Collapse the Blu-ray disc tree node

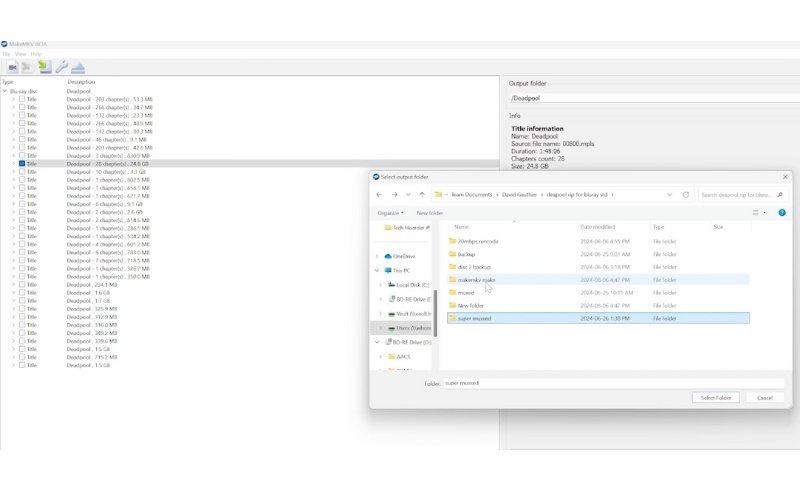coord(5,91)
